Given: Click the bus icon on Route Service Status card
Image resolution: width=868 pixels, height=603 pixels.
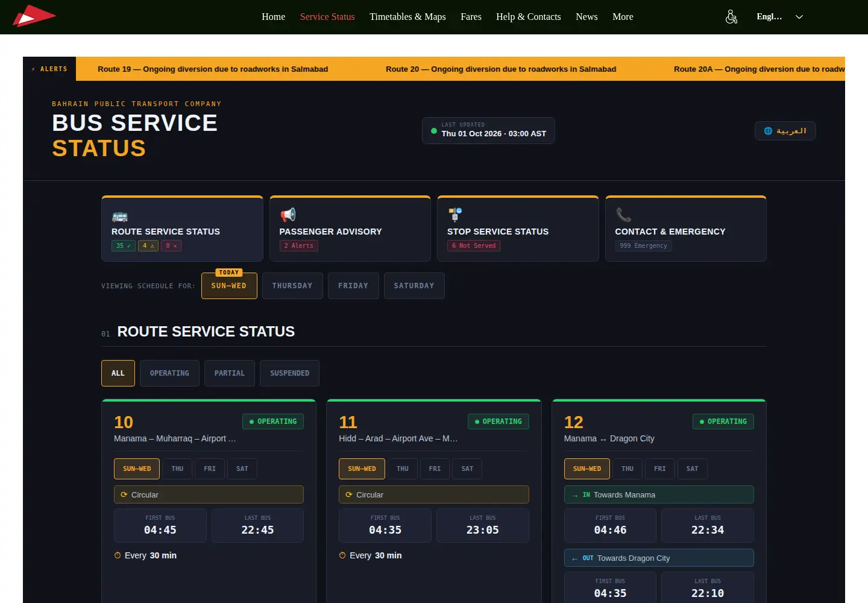Looking at the screenshot, I should click(119, 216).
